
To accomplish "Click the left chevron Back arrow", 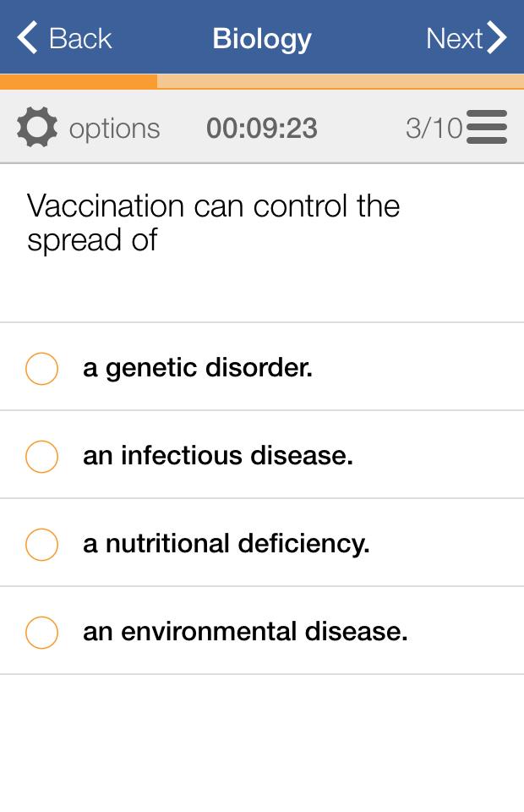I will [27, 38].
